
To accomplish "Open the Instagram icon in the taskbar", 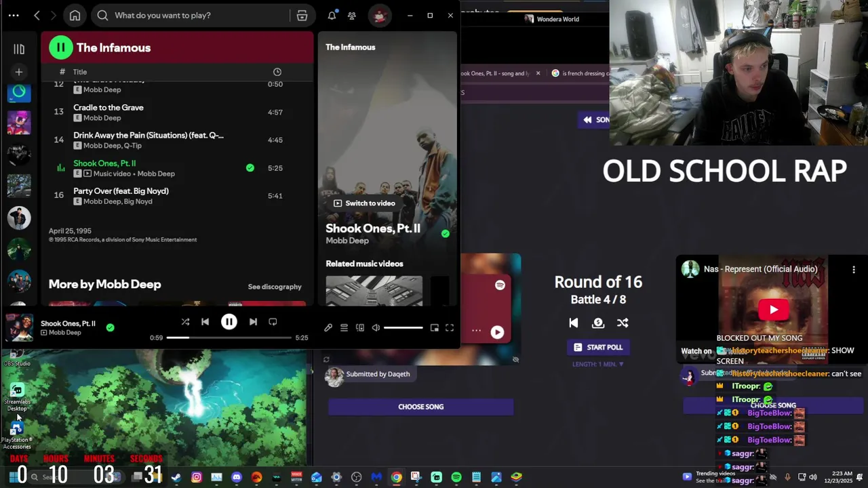I will [197, 477].
